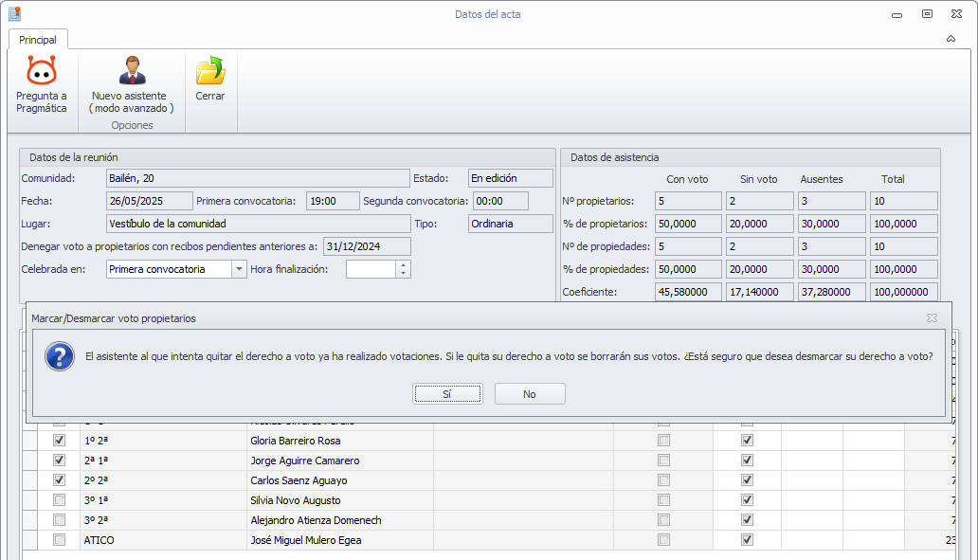Restore the Datos del acta window
This screenshot has width=978, height=560.
tap(928, 13)
